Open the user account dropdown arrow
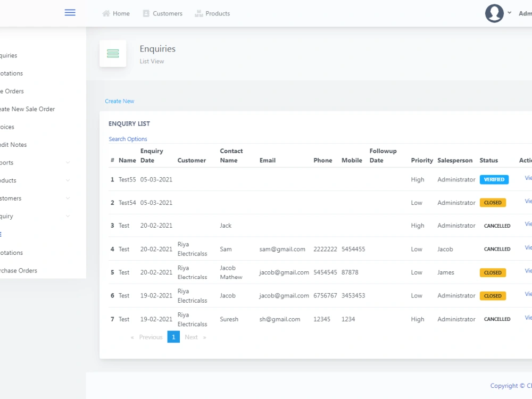 (509, 13)
